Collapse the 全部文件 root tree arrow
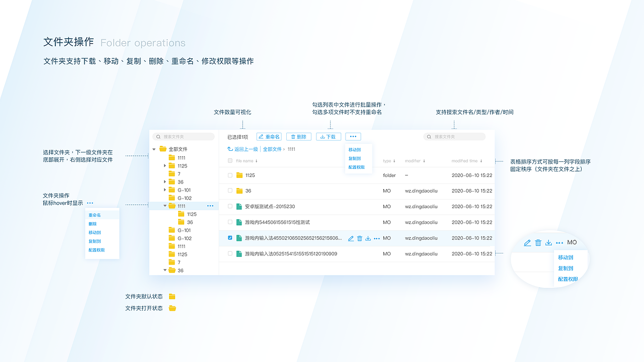Screen dimensions: 644x362 (154, 149)
